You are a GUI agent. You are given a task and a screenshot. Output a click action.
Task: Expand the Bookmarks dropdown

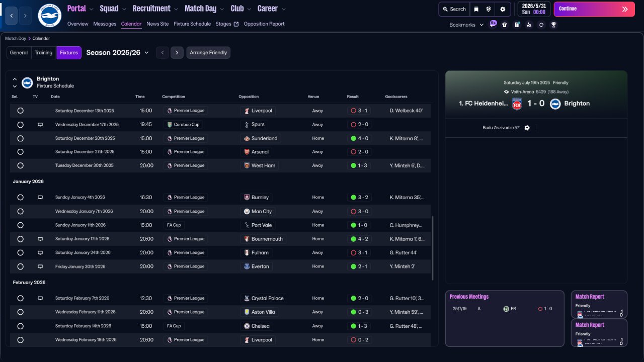point(466,25)
